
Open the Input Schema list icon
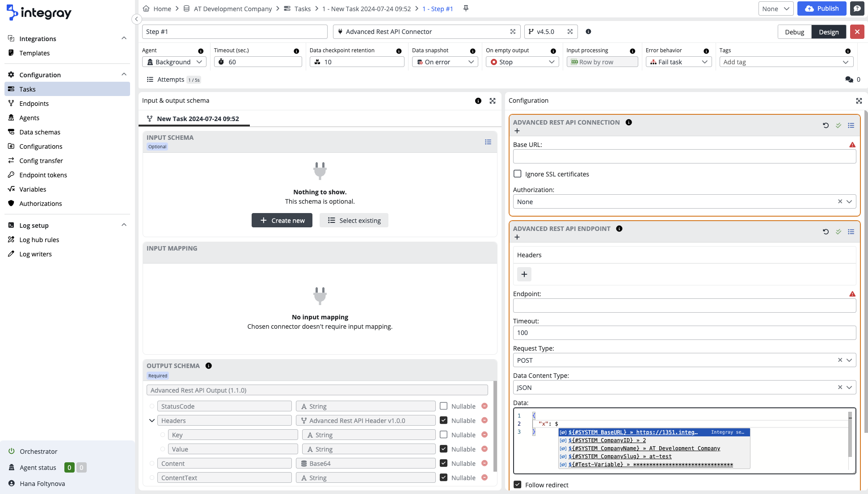[488, 142]
